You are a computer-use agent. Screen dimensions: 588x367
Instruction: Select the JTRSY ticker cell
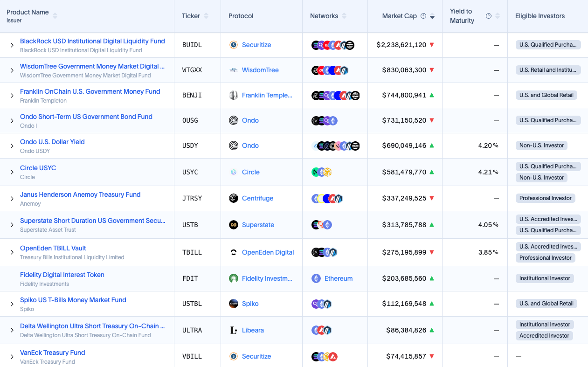[192, 198]
